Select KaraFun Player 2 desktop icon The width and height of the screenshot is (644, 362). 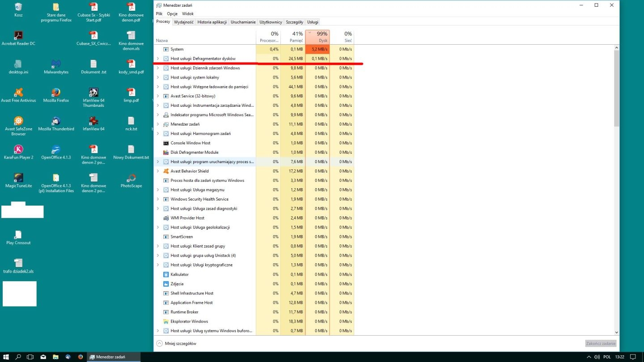(18, 152)
